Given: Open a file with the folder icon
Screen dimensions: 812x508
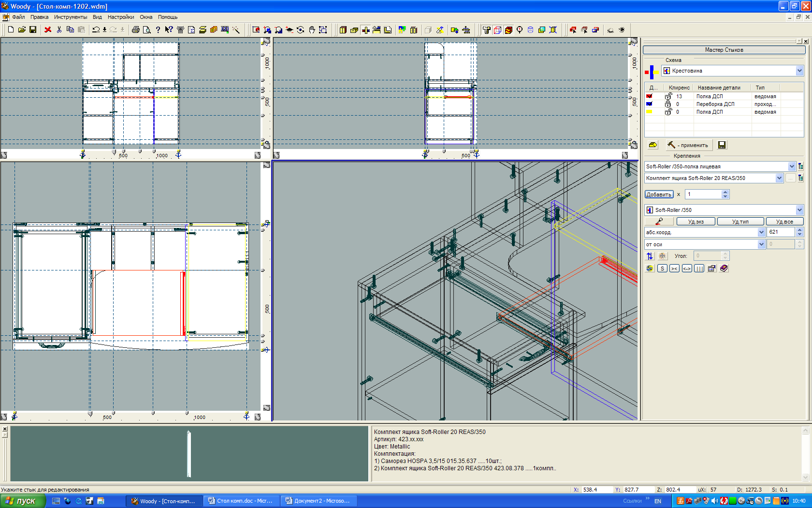Looking at the screenshot, I should click(22, 30).
